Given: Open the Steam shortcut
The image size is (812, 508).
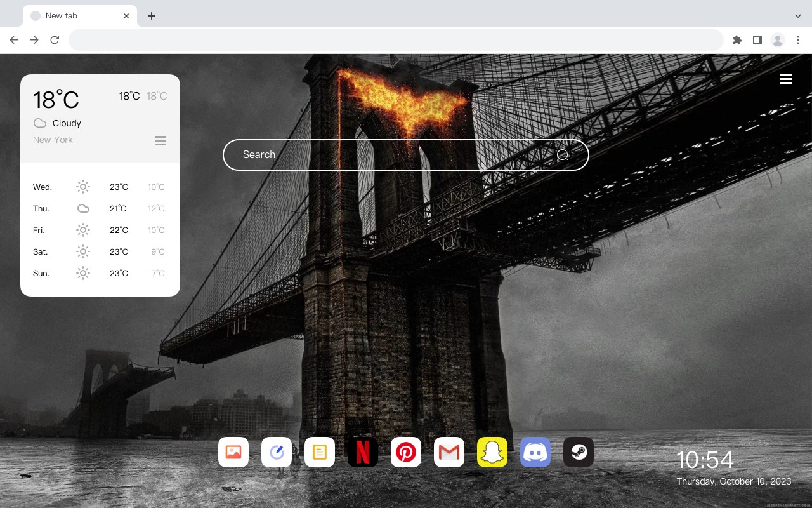Looking at the screenshot, I should tap(579, 452).
